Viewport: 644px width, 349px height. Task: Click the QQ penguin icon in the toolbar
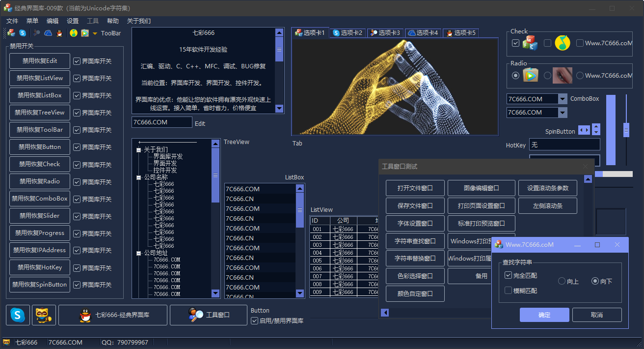59,33
